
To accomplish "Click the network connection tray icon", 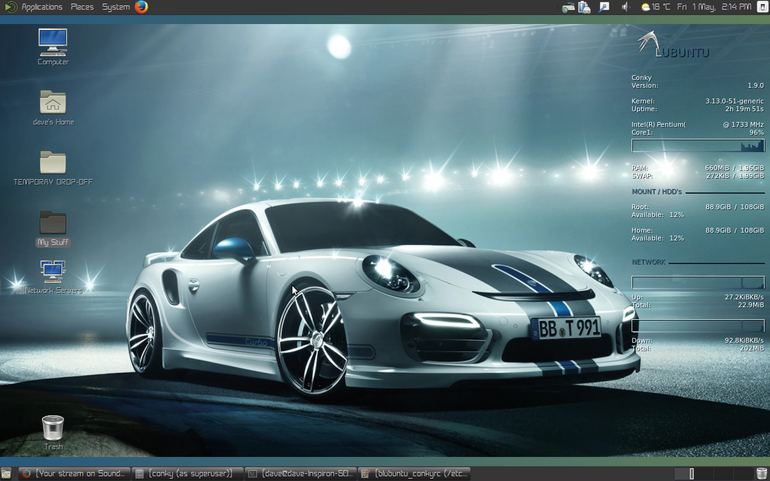I will coord(568,7).
